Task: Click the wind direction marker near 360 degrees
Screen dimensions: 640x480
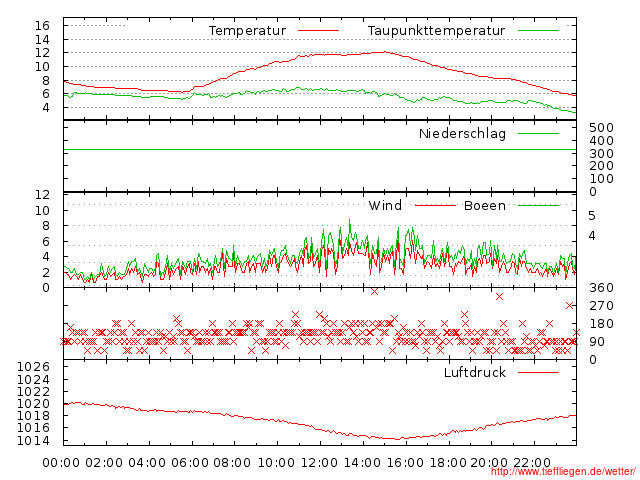Action: 374,291
